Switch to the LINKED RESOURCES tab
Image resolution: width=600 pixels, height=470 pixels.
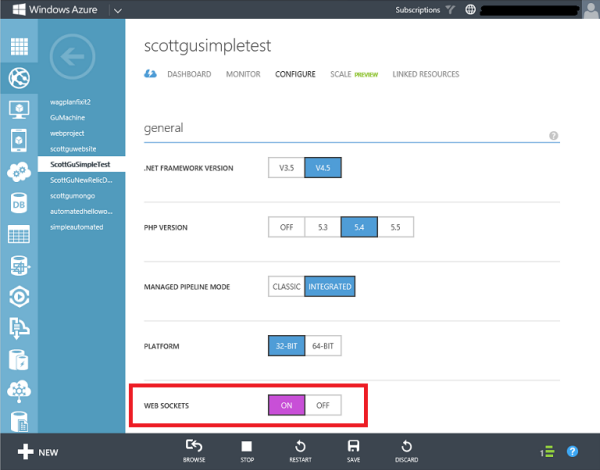[x=426, y=74]
